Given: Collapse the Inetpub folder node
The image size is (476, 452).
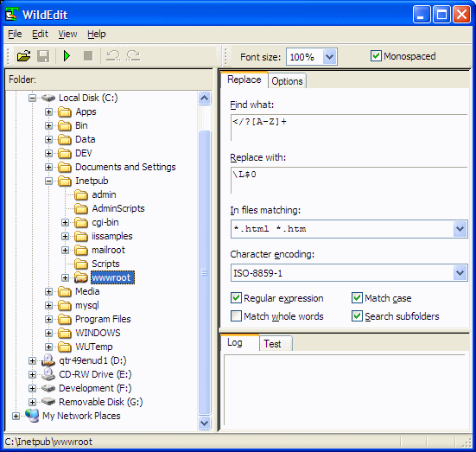Looking at the screenshot, I should point(48,181).
